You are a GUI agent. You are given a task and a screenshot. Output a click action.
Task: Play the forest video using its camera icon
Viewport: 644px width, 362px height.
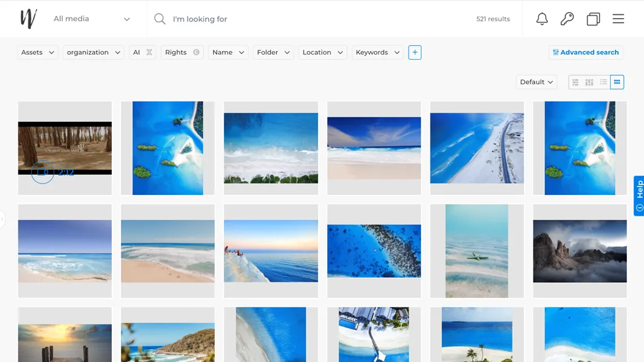43,172
